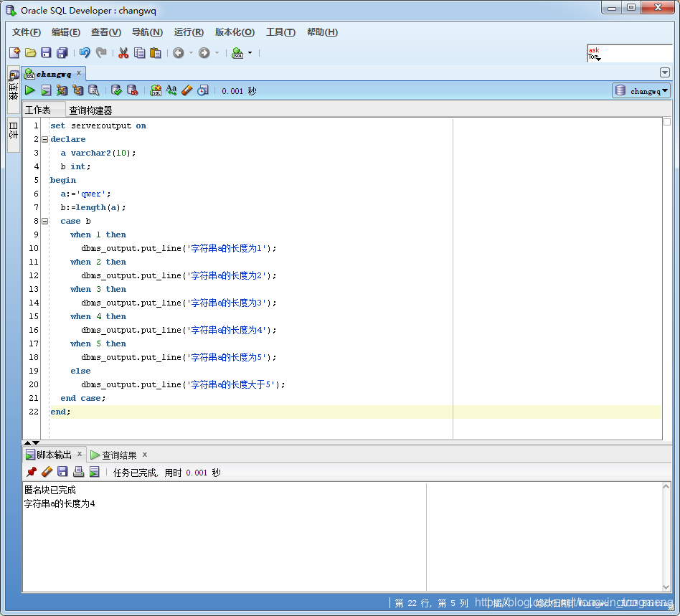
Task: Collapse the case block fold marker
Action: (x=44, y=221)
